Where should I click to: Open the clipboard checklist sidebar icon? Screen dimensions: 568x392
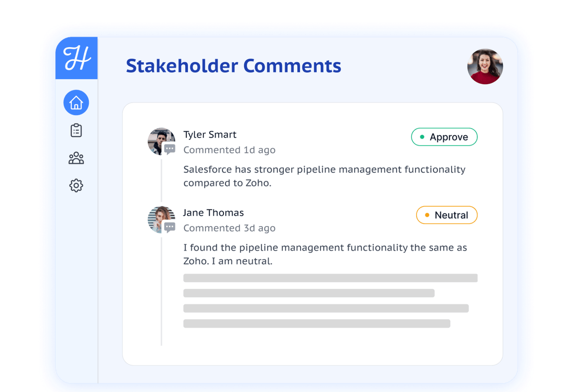click(x=76, y=131)
